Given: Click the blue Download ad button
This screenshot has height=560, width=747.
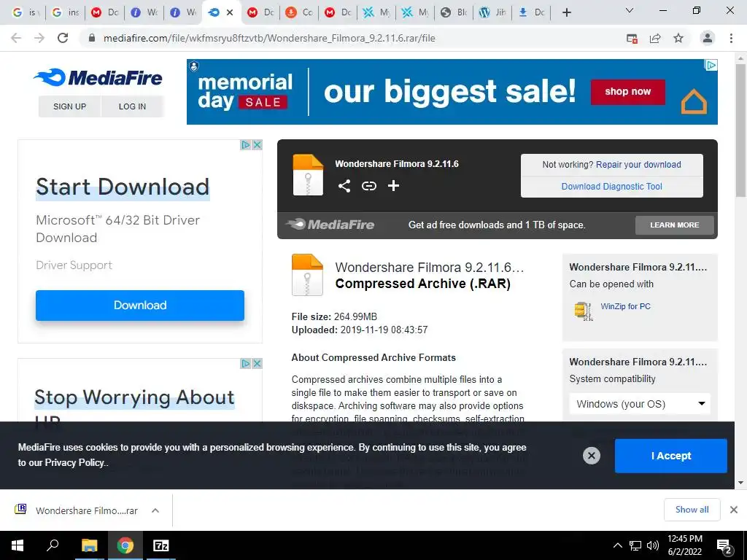Looking at the screenshot, I should coord(140,306).
